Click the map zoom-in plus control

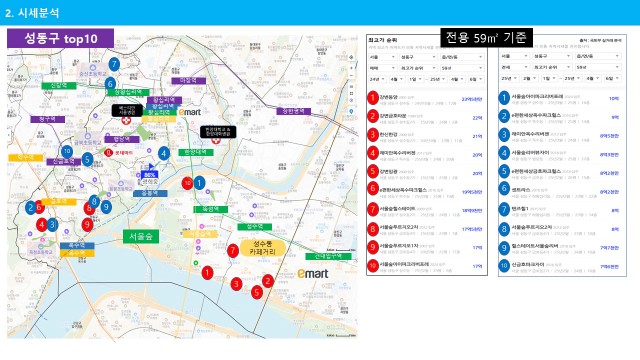(351, 68)
